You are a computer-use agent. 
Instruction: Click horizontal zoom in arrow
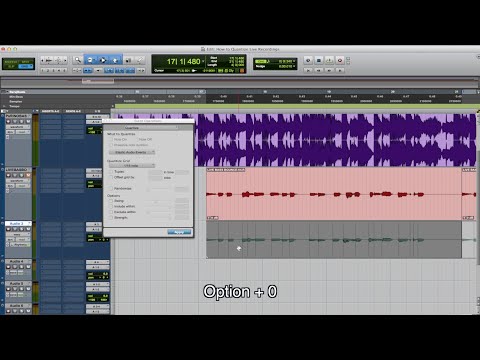[65, 60]
